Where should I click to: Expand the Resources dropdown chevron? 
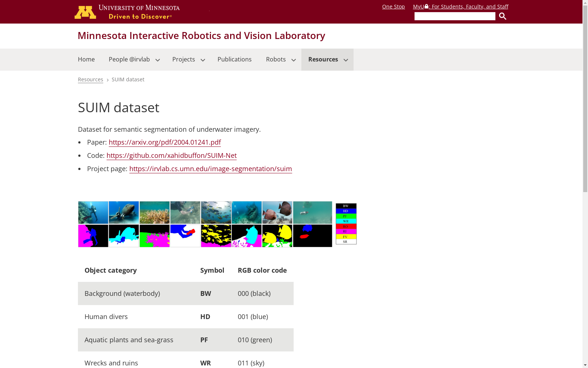coord(346,60)
